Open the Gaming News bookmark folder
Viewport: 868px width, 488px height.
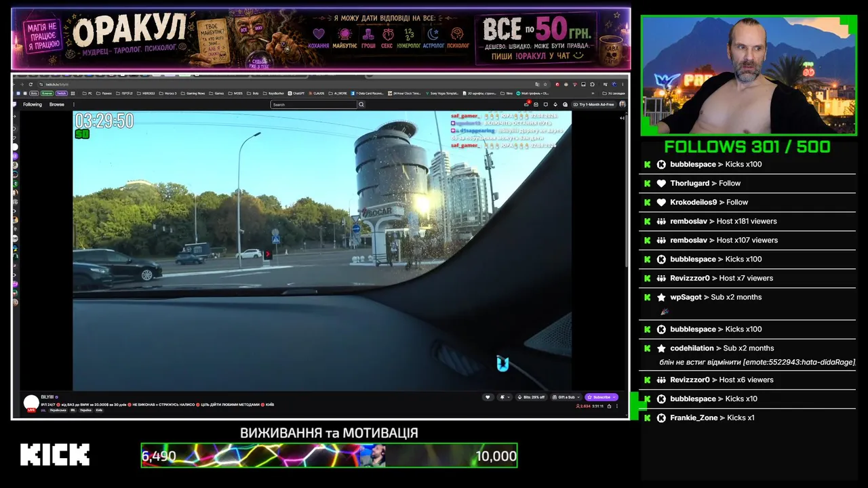(x=193, y=94)
